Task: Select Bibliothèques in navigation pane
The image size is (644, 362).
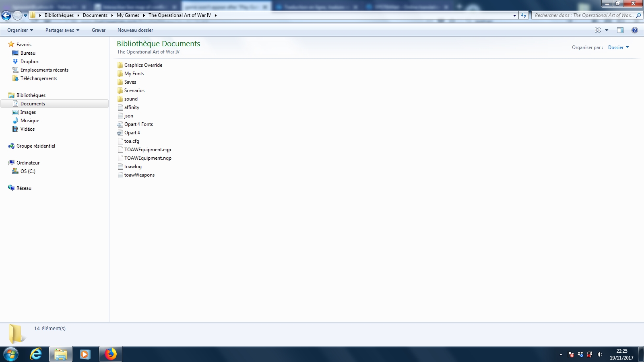Action: coord(31,95)
